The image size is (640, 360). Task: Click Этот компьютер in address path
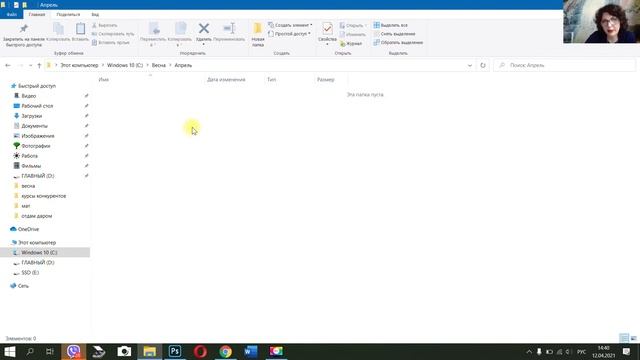(80, 65)
